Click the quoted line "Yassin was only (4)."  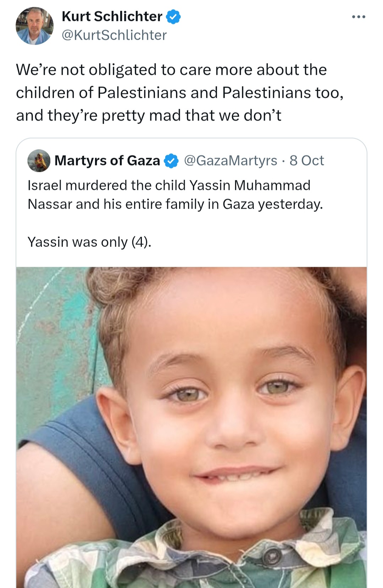pos(89,242)
